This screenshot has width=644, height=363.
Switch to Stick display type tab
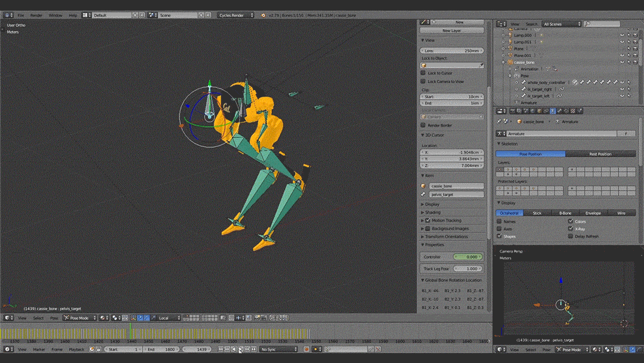pos(537,213)
